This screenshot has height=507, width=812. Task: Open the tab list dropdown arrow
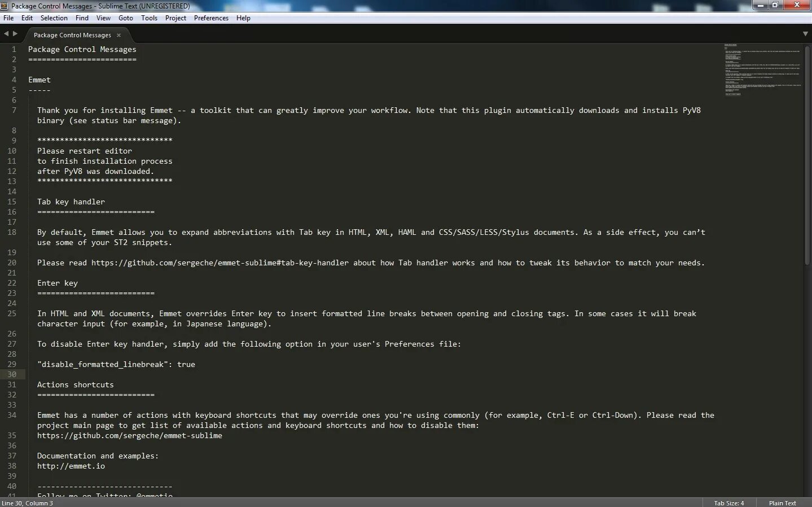pos(805,34)
